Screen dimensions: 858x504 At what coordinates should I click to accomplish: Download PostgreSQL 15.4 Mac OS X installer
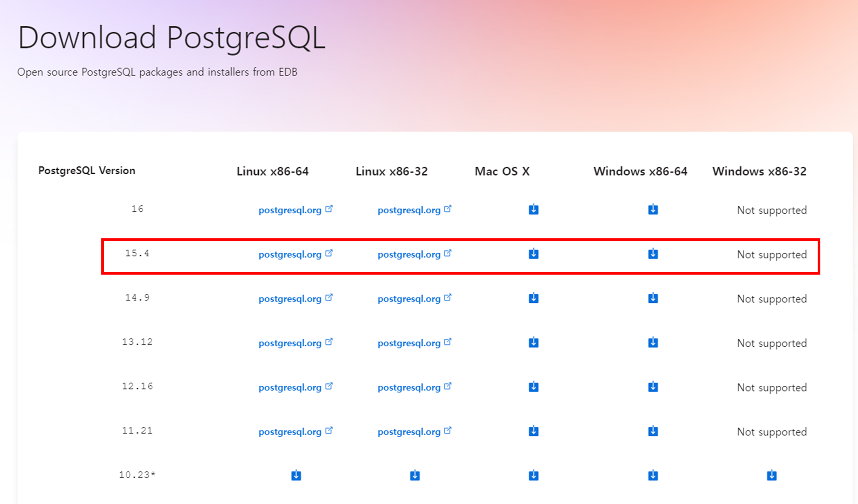[x=533, y=254]
